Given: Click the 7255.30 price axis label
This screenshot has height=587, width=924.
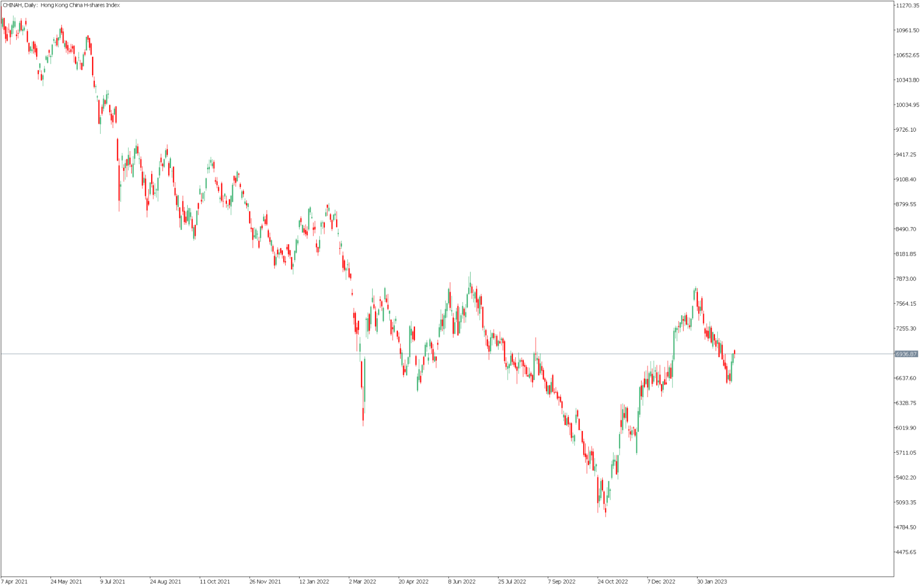Looking at the screenshot, I should (x=906, y=329).
